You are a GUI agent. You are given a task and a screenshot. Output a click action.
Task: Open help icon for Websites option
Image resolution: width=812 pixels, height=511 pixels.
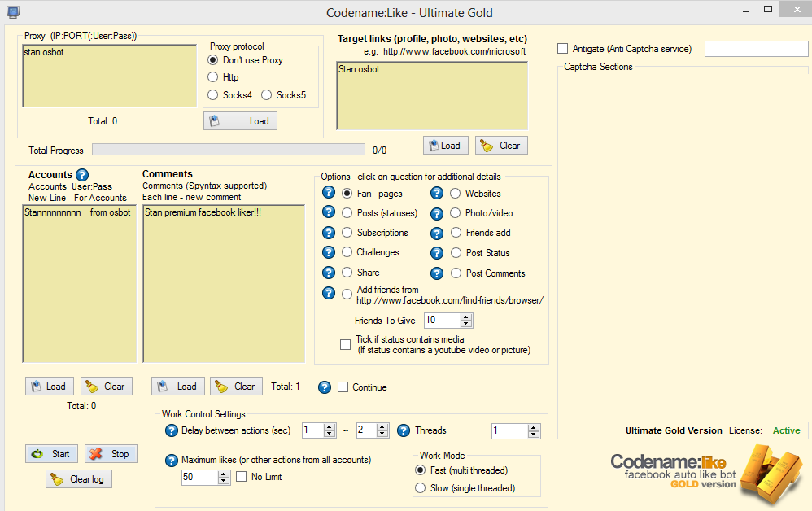tap(437, 193)
